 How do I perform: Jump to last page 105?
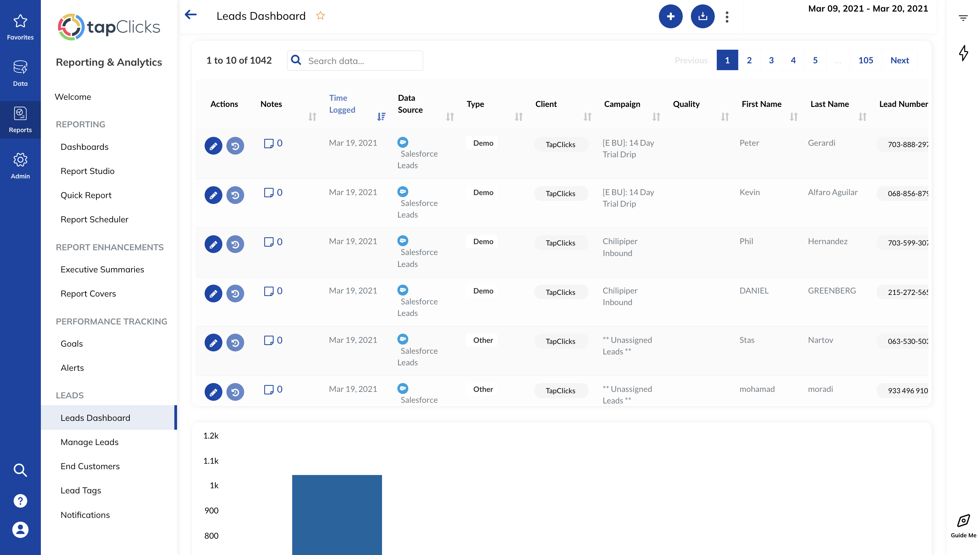866,60
